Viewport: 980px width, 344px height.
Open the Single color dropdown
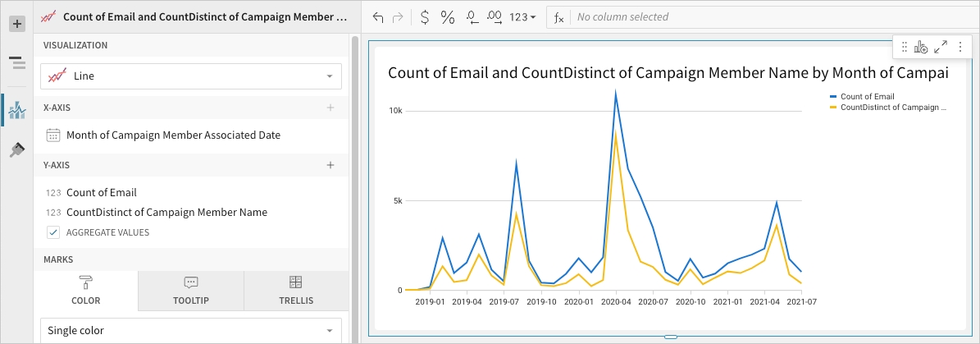click(191, 331)
